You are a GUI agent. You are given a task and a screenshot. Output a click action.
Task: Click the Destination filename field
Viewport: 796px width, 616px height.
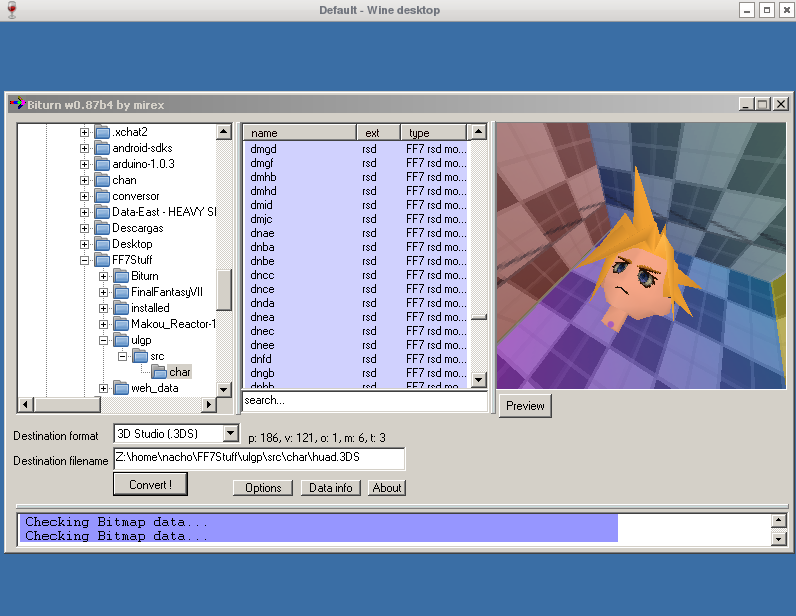[x=259, y=458]
